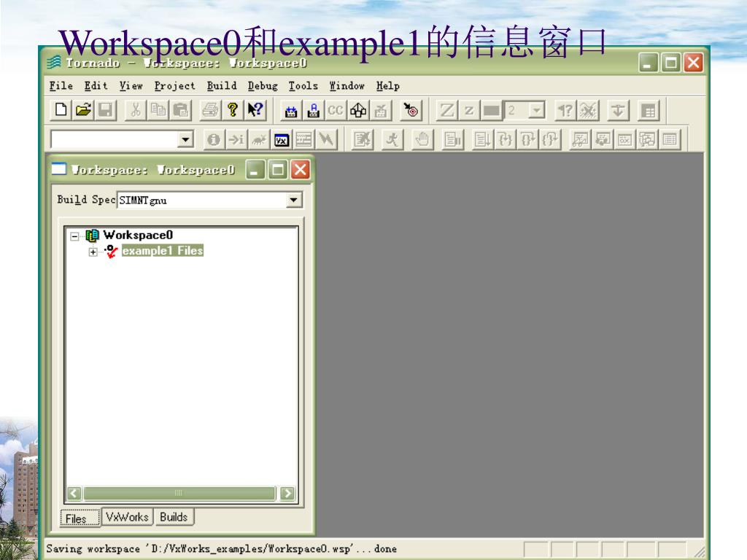Click the target information 'i' icon
This screenshot has height=560, width=747.
[x=214, y=139]
